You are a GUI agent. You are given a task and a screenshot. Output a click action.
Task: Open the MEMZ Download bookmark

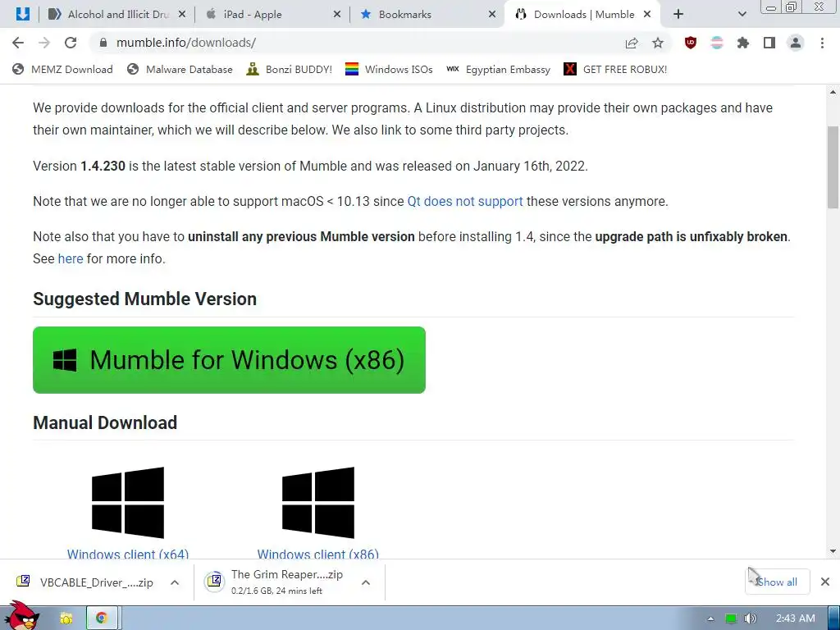tap(62, 69)
